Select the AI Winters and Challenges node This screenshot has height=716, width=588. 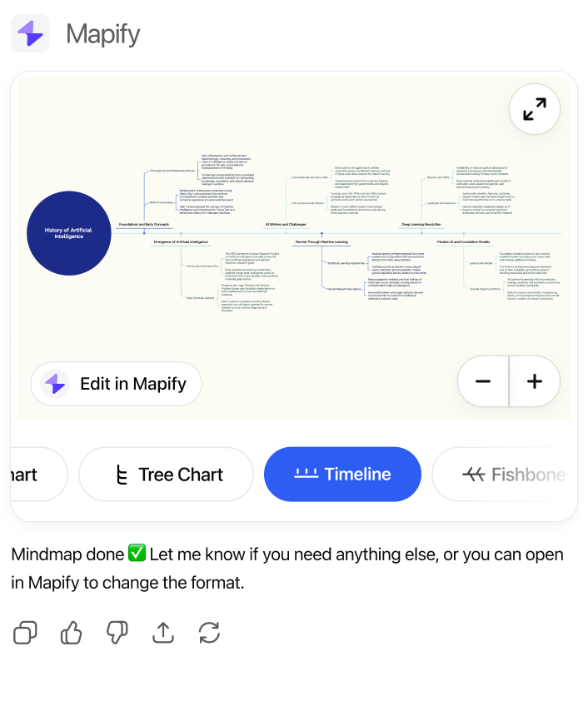(x=286, y=224)
